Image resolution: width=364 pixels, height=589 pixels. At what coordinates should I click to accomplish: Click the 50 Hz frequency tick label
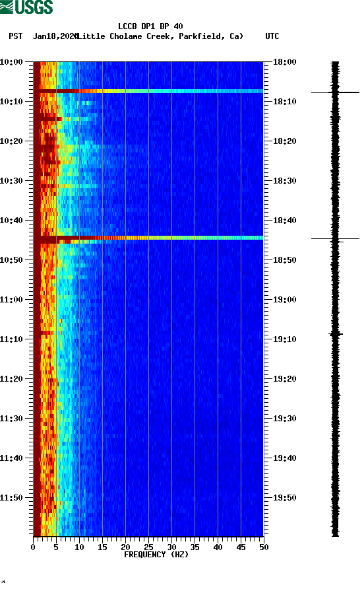tap(264, 547)
